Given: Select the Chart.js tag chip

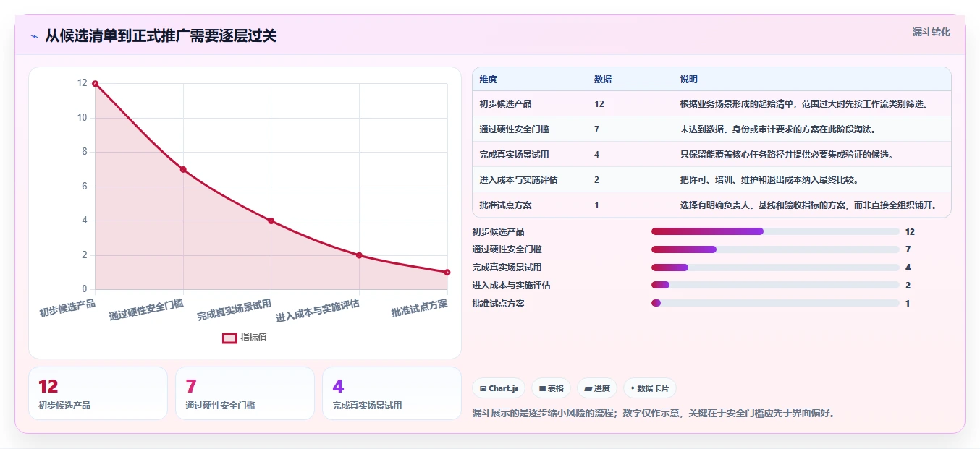Looking at the screenshot, I should (499, 388).
